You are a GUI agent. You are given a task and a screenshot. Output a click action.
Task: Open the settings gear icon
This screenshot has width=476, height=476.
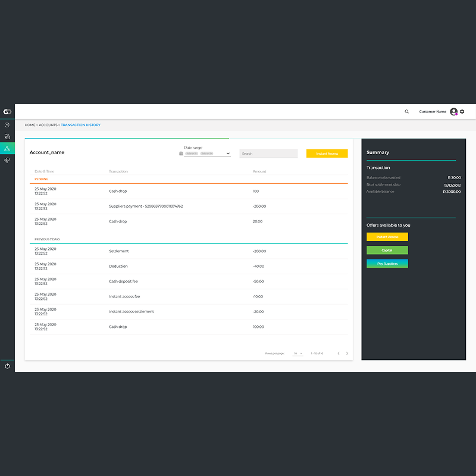pos(462,112)
